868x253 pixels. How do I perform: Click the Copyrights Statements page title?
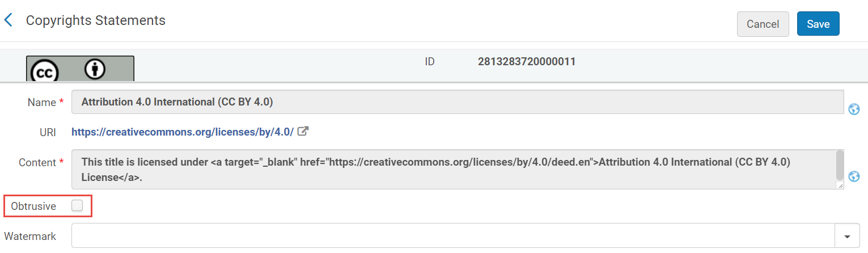(x=96, y=20)
